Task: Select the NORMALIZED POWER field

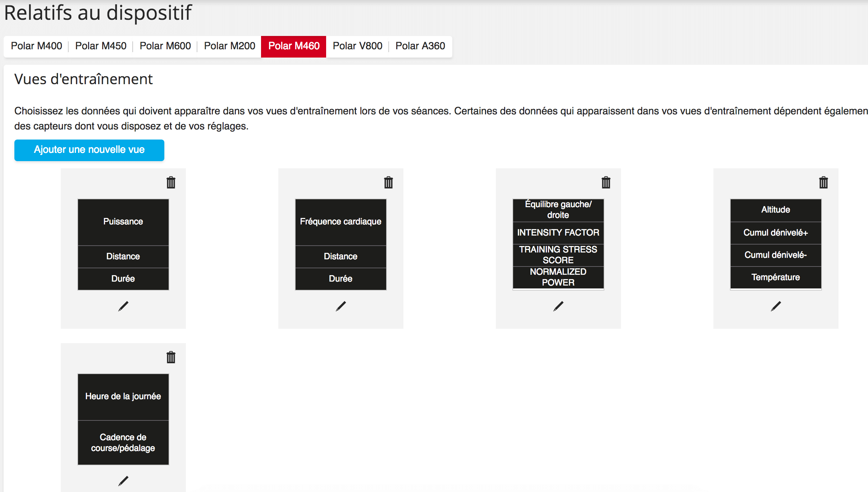Action: (x=558, y=277)
